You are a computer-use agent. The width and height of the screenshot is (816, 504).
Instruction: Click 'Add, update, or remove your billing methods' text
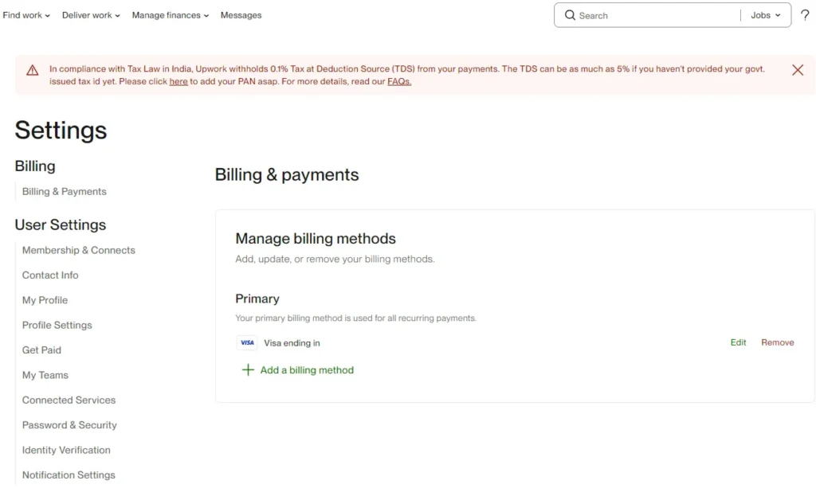pos(335,259)
